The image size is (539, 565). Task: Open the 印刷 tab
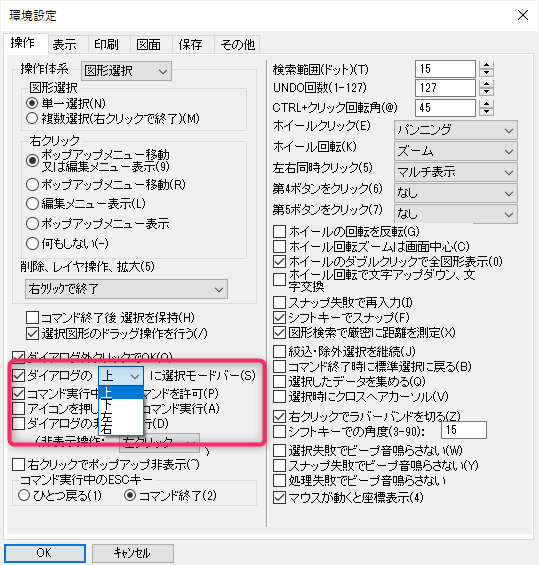point(106,45)
